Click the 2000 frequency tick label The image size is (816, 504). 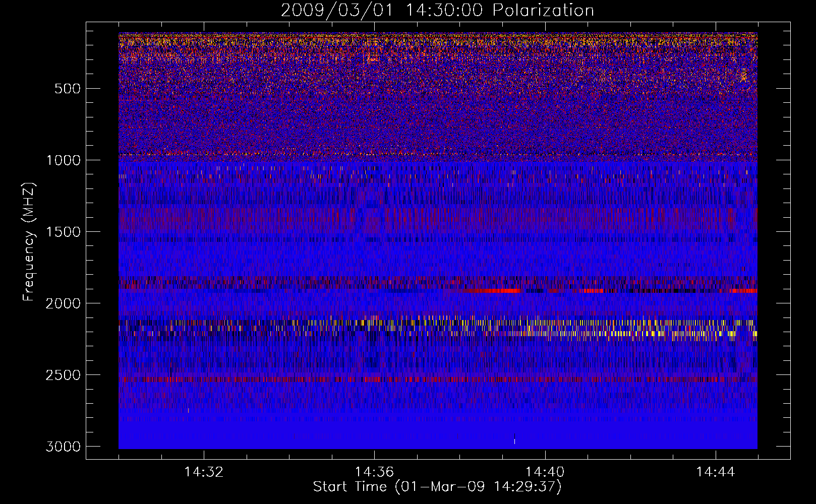[63, 303]
